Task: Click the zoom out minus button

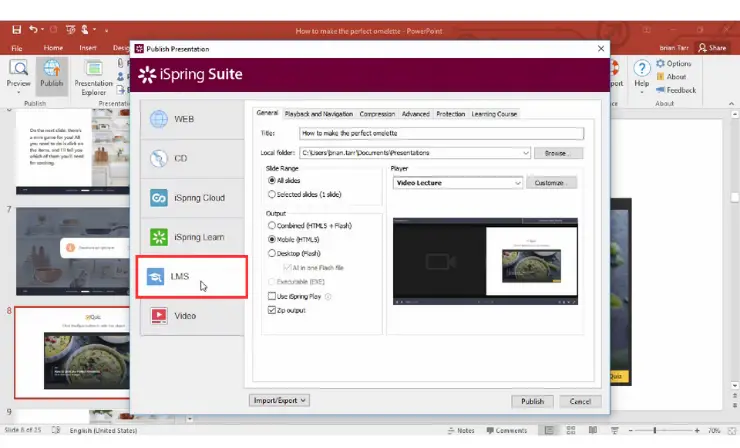Action: [631, 431]
